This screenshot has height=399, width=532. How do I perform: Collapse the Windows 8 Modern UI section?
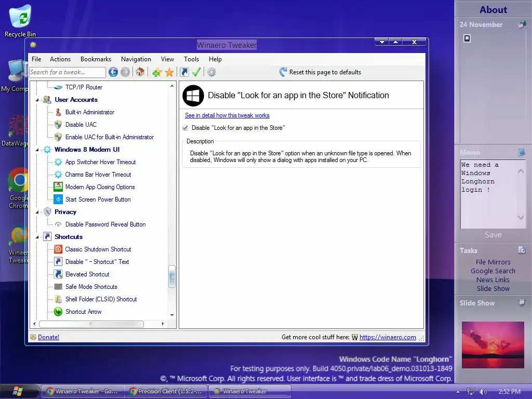pos(37,150)
